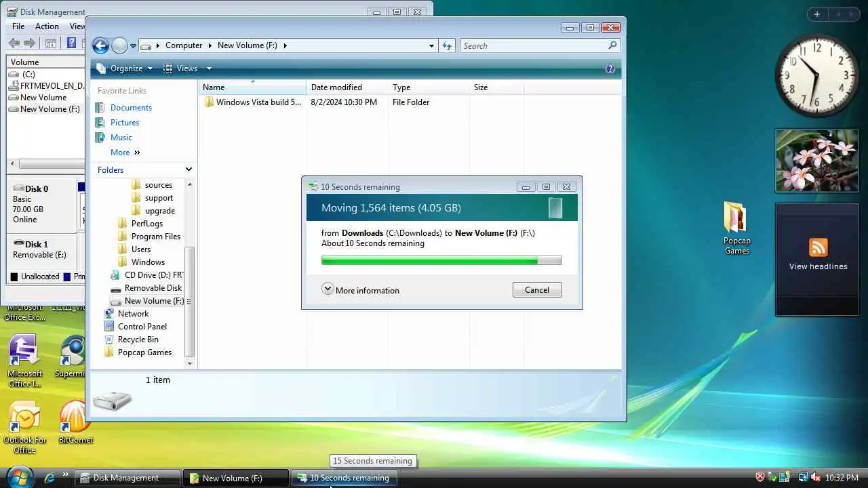Open the Views dropdown arrow
The height and width of the screenshot is (488, 868).
point(209,68)
